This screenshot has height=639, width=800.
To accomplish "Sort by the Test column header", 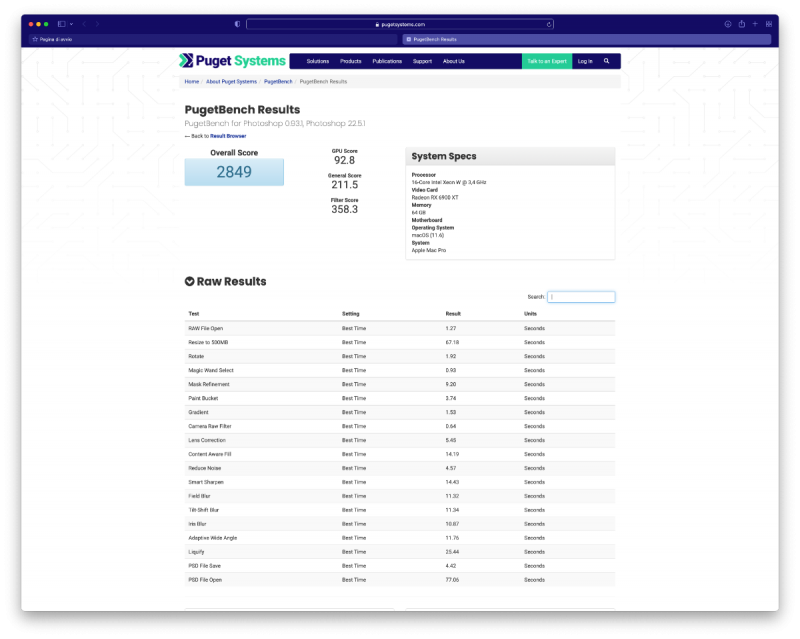I will coord(194,314).
